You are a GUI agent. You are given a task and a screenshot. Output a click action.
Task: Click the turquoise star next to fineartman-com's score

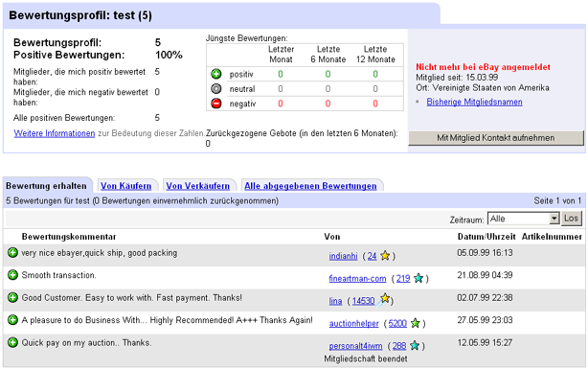[418, 278]
